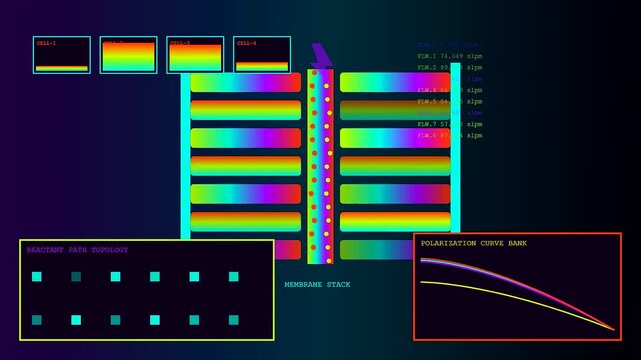The image size is (641, 360).
Task: Select the CELL-4 level gauge
Action: click(262, 55)
